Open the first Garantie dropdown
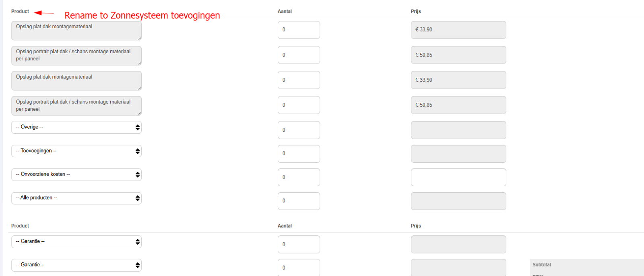The width and height of the screenshot is (644, 276). [x=76, y=242]
